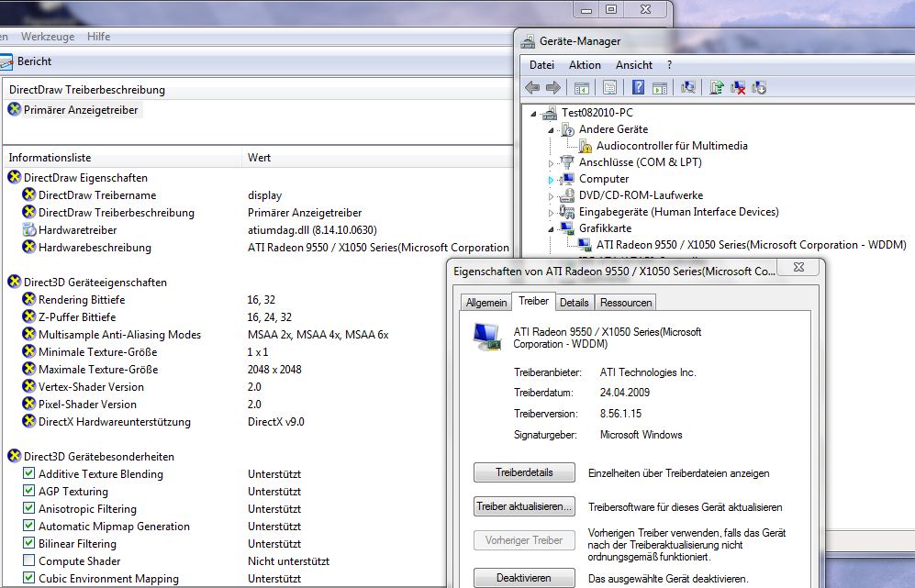
Task: Open the Ansicht menu
Action: 634,65
